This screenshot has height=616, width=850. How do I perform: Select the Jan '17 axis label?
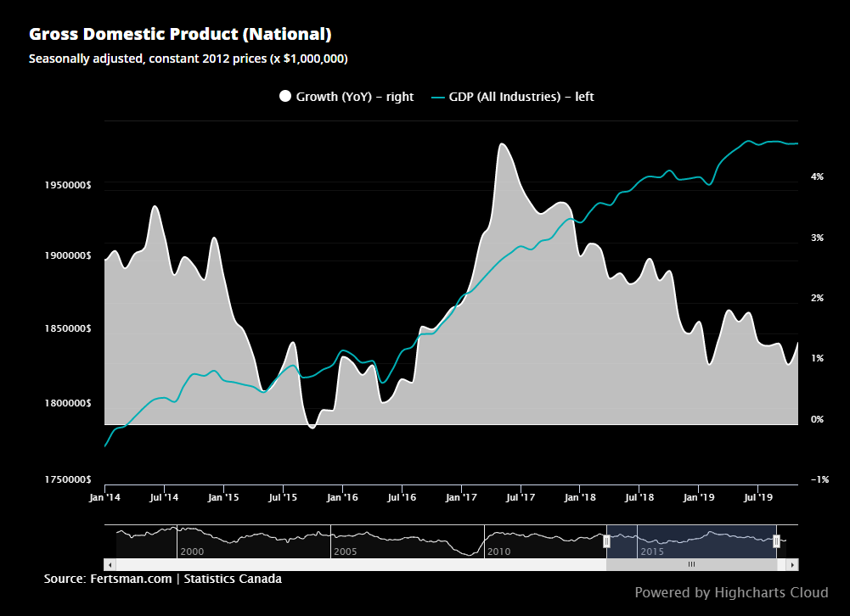459,497
